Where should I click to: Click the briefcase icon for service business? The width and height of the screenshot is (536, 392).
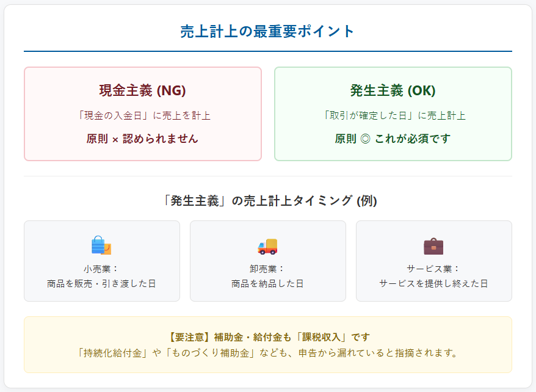433,246
